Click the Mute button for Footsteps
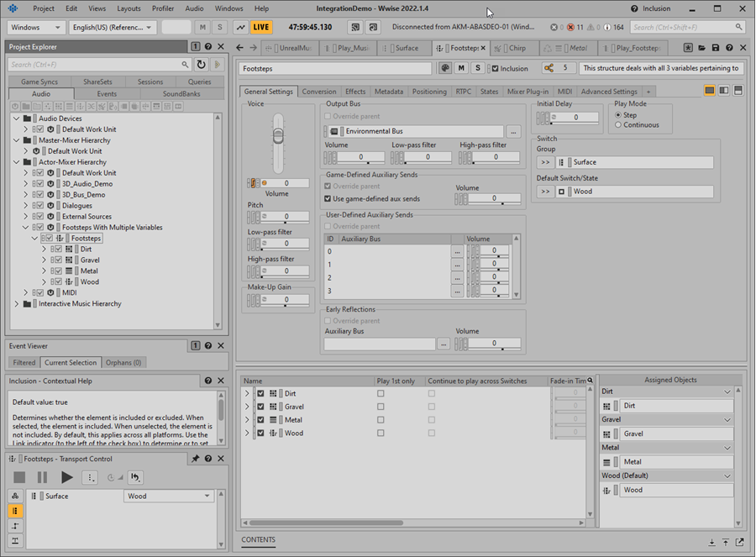 [461, 68]
